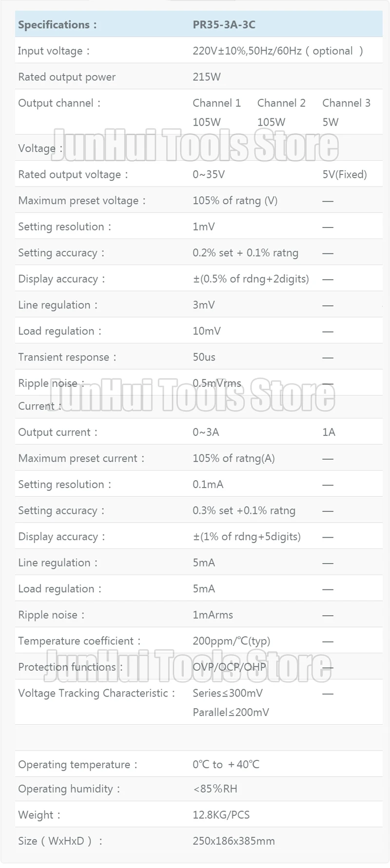Click the Series≤300mV tracking value
The image size is (390, 868).
228,693
